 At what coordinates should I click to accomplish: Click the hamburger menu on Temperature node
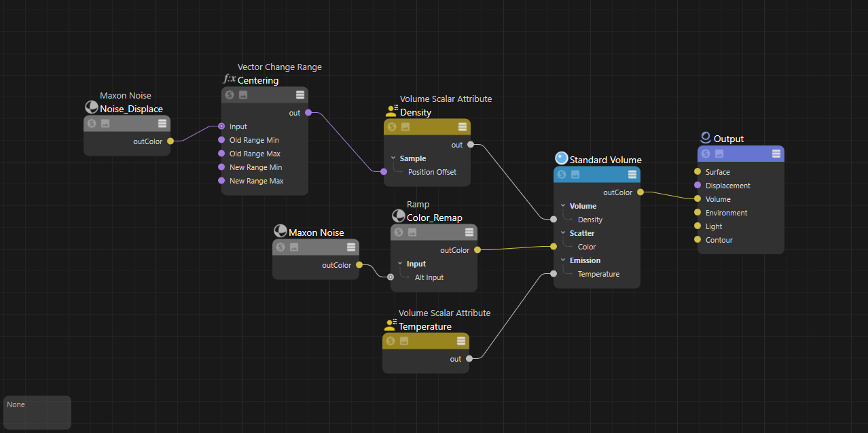pos(461,341)
